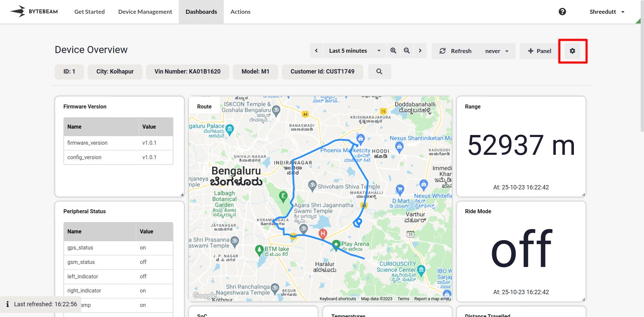Click the Peripheral Status panel title
The image size is (644, 317).
click(85, 211)
